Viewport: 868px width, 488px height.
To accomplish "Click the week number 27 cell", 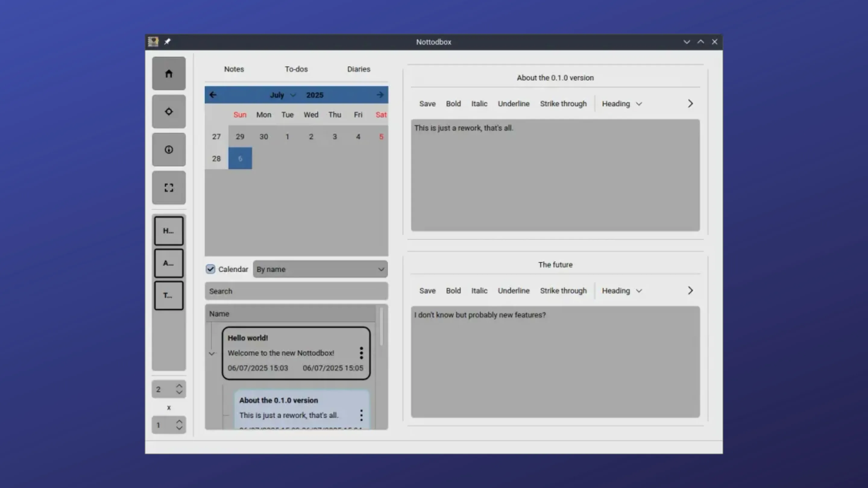I will tap(216, 136).
